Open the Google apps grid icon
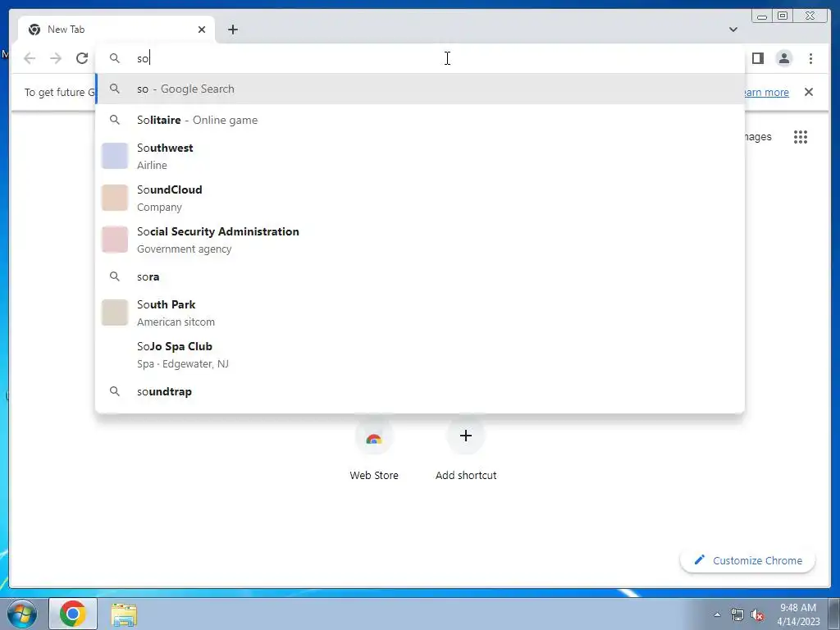 pyautogui.click(x=801, y=137)
